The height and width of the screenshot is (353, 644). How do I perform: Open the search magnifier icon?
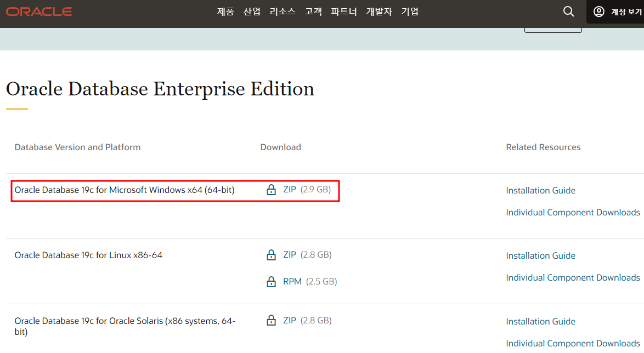tap(568, 11)
